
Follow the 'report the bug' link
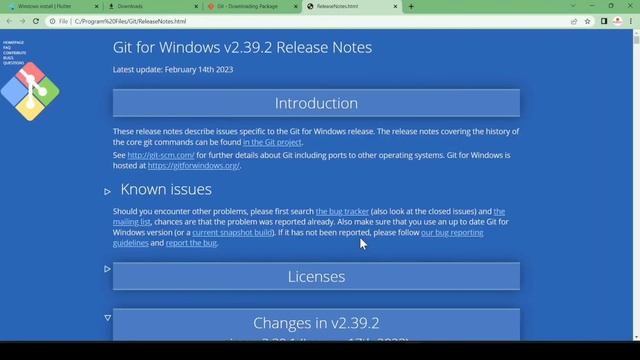tap(191, 243)
